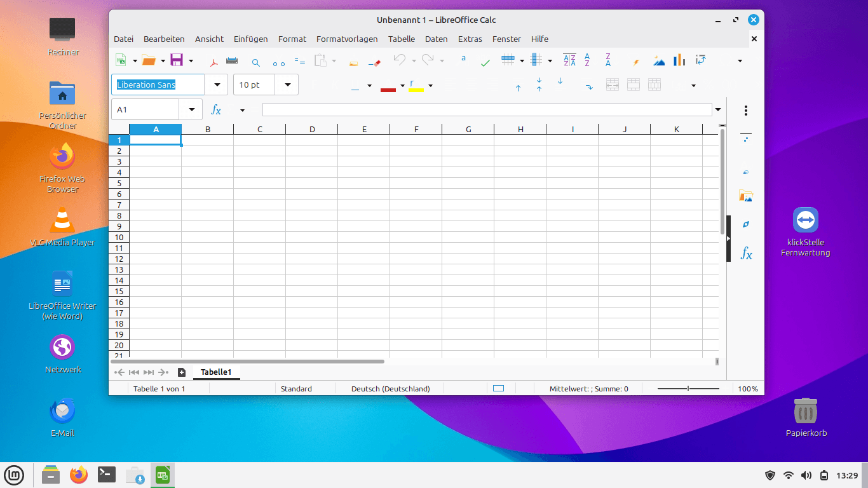The height and width of the screenshot is (488, 868).
Task: Click the zoom slider in the status bar
Action: point(688,389)
